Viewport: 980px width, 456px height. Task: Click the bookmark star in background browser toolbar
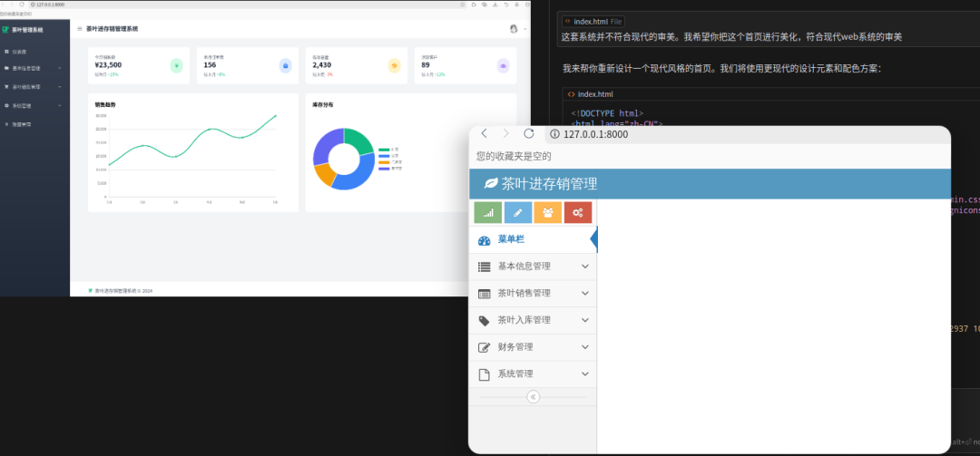(x=463, y=5)
